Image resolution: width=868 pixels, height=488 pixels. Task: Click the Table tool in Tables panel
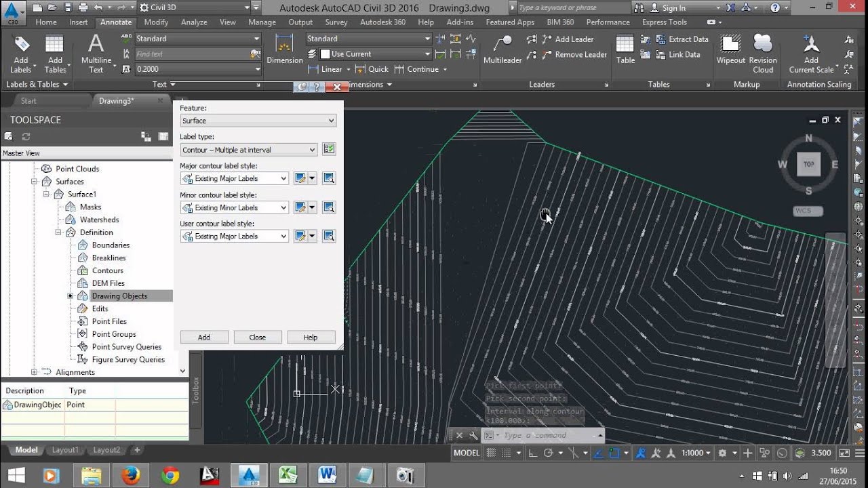pyautogui.click(x=625, y=49)
